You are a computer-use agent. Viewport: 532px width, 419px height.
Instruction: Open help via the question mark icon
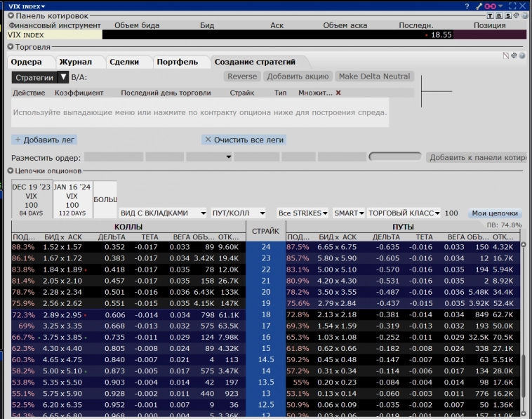467,6
